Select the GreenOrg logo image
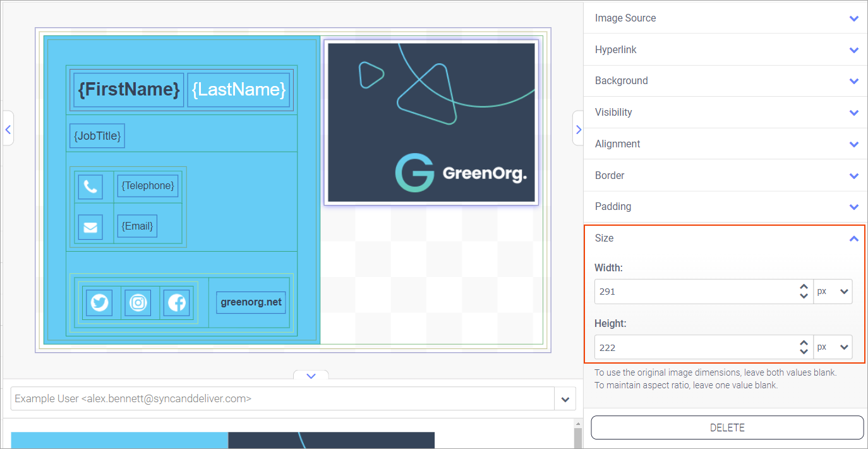 [x=431, y=122]
